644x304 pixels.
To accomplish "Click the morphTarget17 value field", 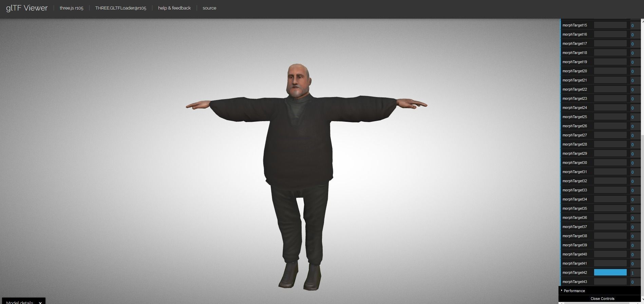I will click(635, 43).
